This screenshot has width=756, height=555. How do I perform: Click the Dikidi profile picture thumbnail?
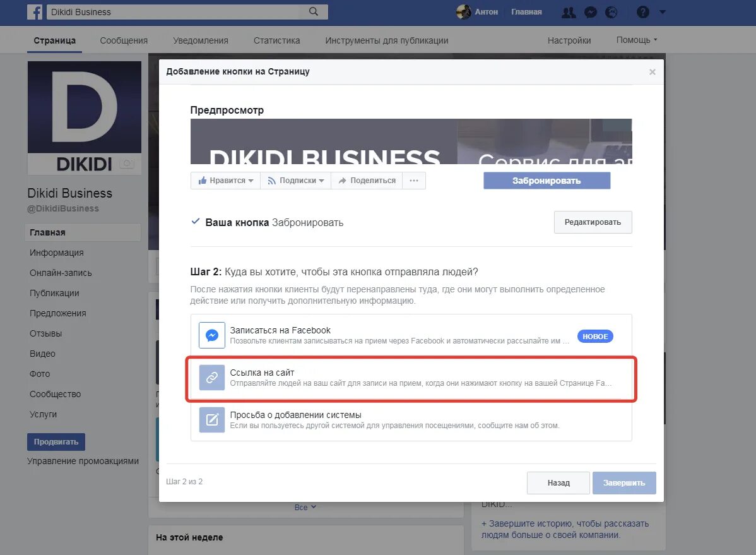pyautogui.click(x=85, y=118)
